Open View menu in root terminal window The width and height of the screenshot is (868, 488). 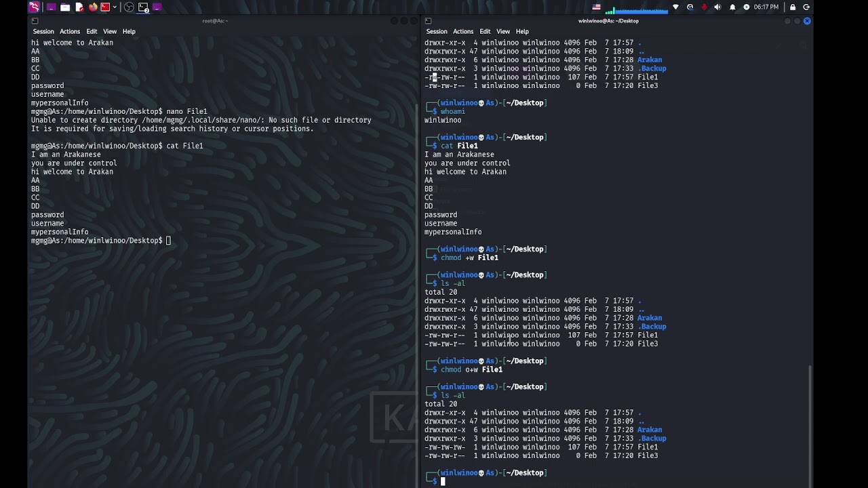pos(110,31)
